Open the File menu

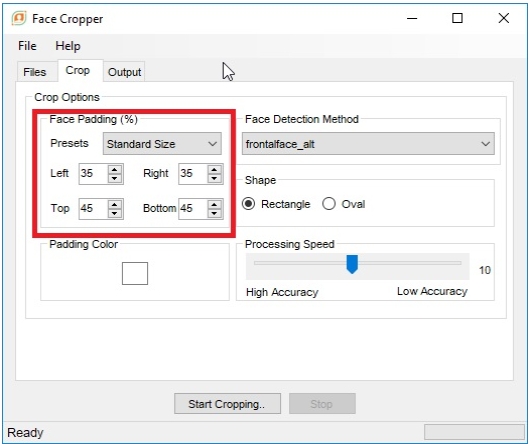27,46
